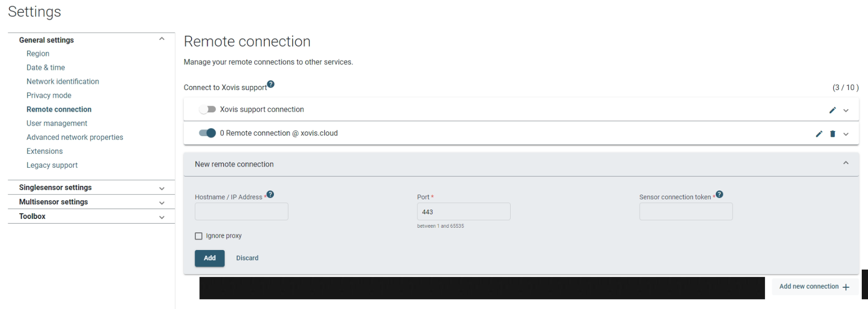Viewport: 868px width, 309px height.
Task: Click the New remote connection header text
Action: 234,164
